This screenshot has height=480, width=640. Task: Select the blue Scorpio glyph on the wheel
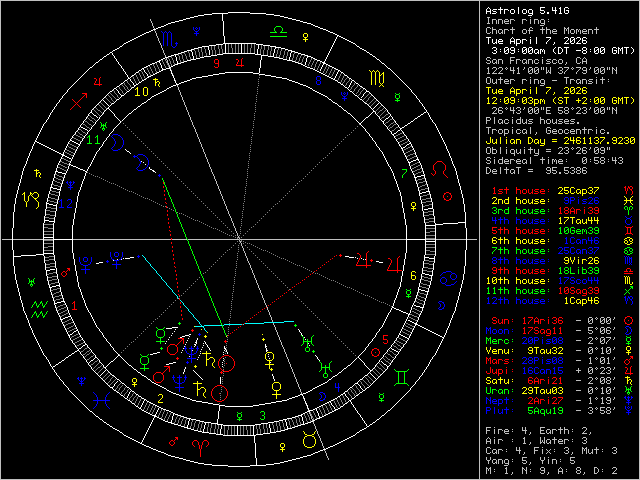pyautogui.click(x=173, y=44)
